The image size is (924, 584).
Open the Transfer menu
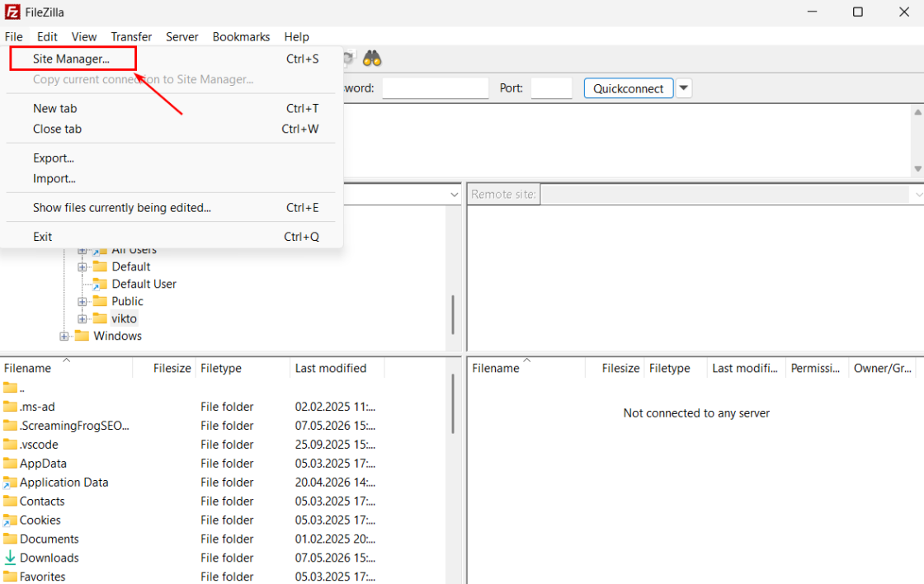coord(131,36)
